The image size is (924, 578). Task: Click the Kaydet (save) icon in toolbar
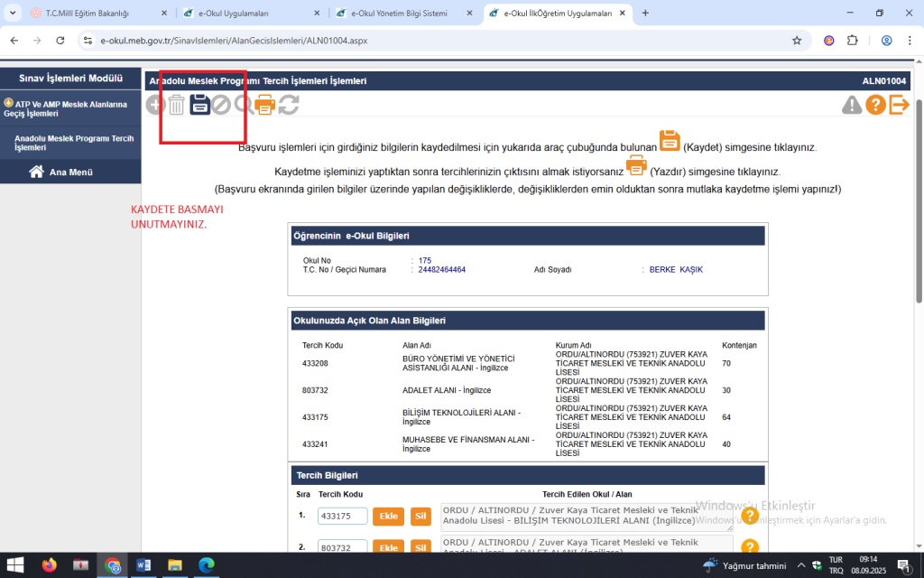[x=199, y=105]
